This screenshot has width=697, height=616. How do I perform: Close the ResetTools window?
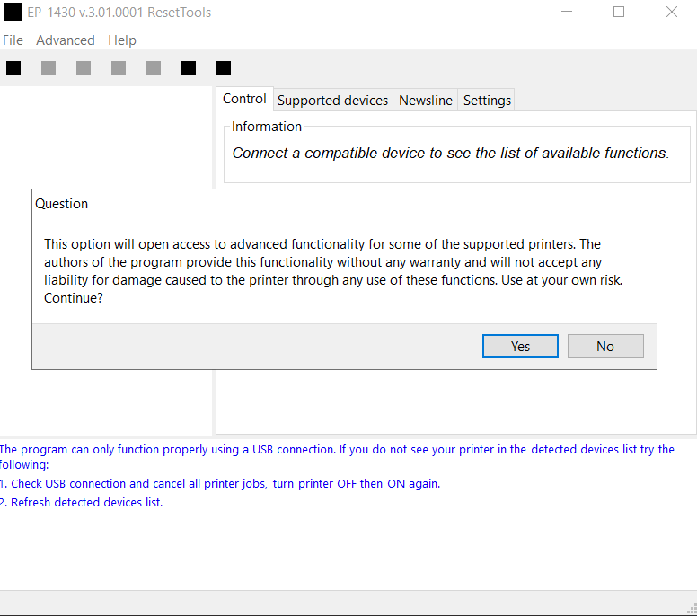(x=671, y=13)
